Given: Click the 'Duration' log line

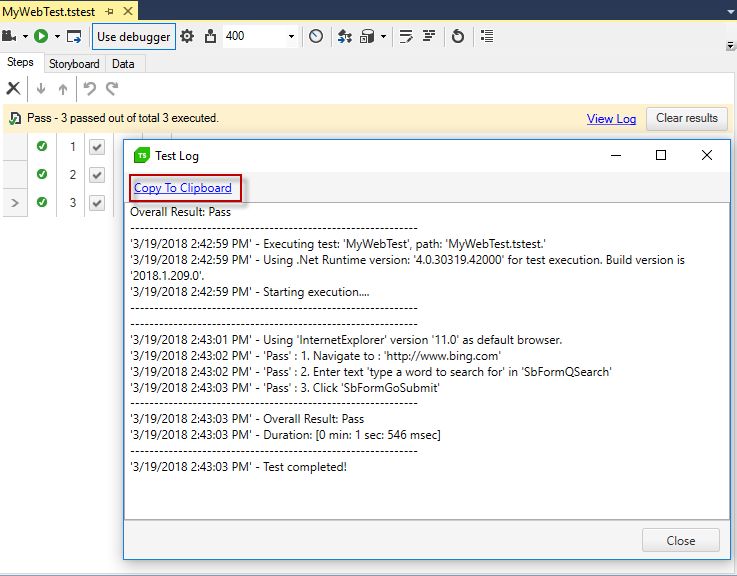Looking at the screenshot, I should 285,435.
